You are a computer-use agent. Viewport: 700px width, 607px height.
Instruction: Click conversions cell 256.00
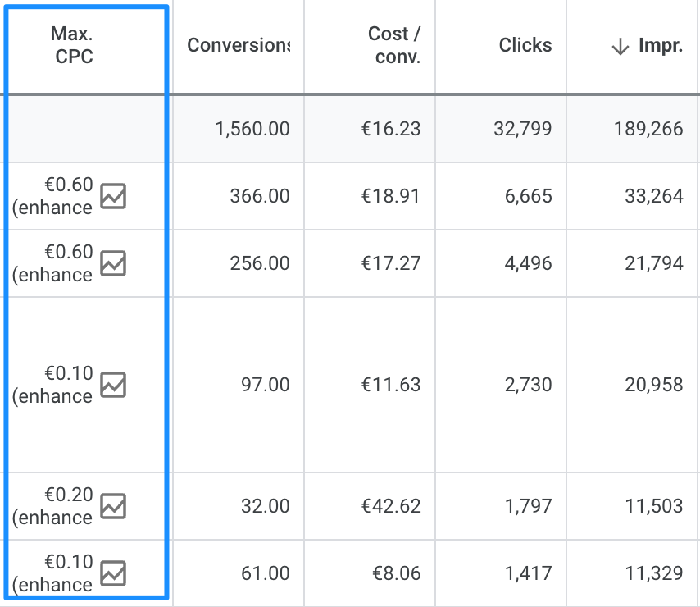pyautogui.click(x=260, y=263)
